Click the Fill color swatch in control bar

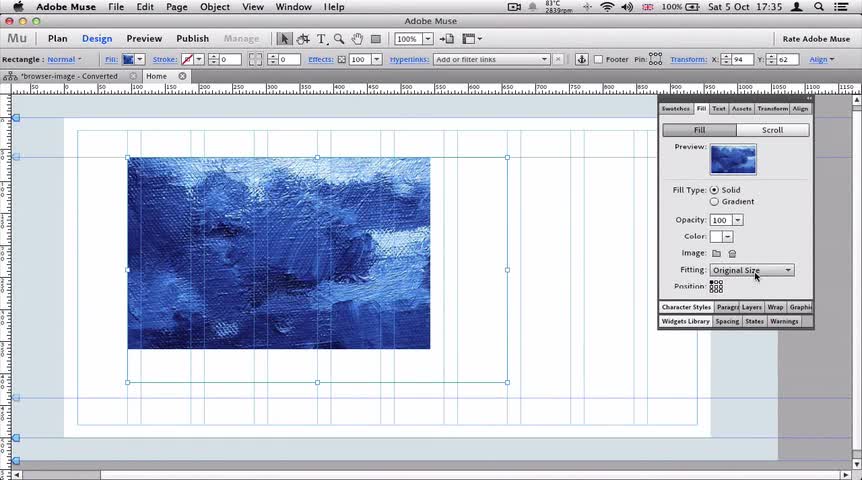[128, 59]
